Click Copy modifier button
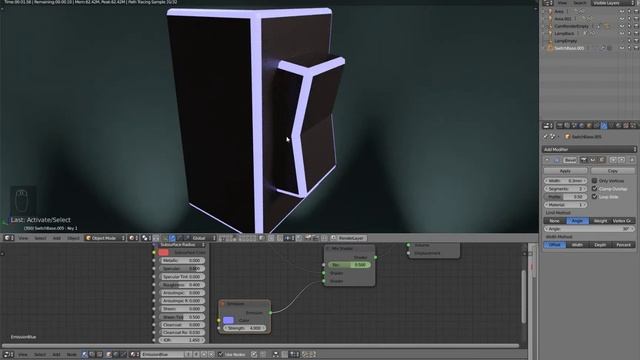Viewport: 640px width, 360px height. click(613, 171)
